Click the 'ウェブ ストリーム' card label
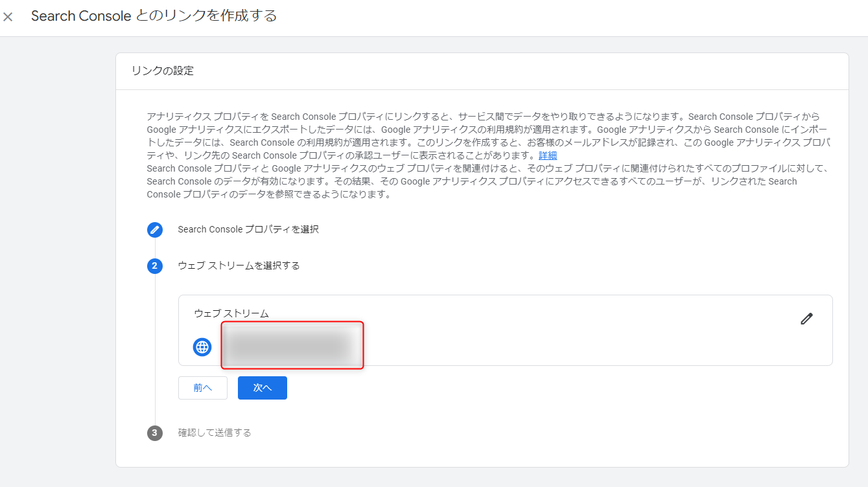This screenshot has height=487, width=868. pyautogui.click(x=231, y=313)
